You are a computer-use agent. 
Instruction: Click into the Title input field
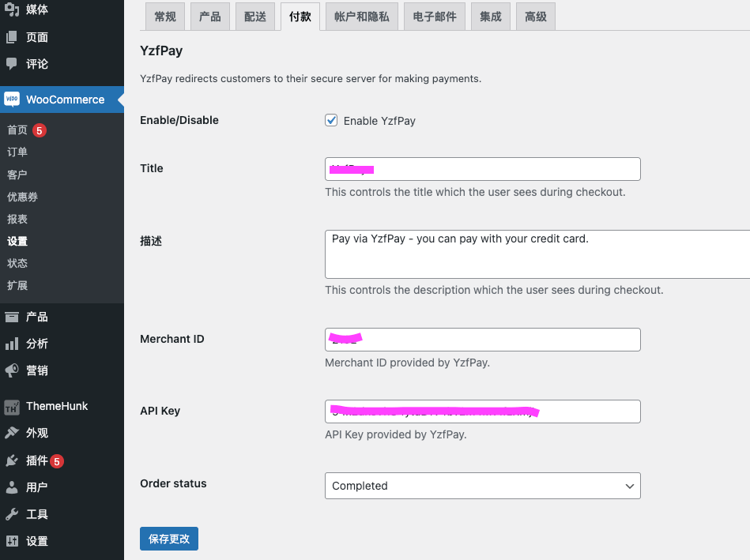click(x=483, y=169)
